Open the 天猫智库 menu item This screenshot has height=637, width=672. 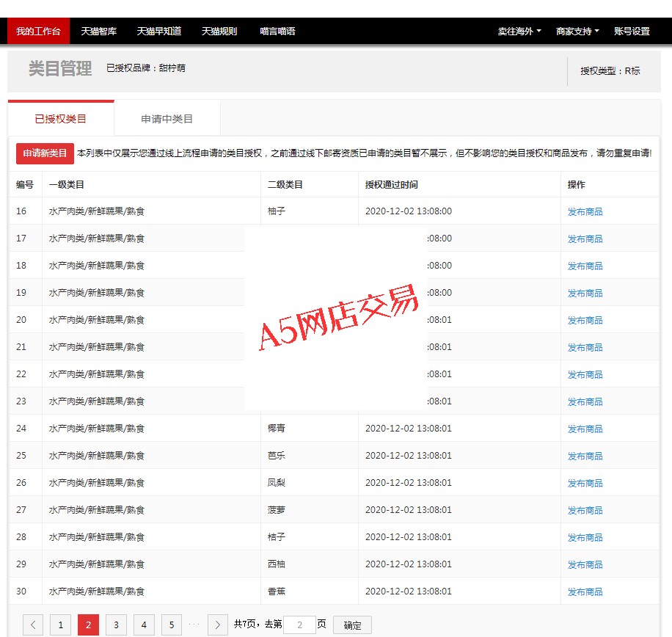[98, 32]
